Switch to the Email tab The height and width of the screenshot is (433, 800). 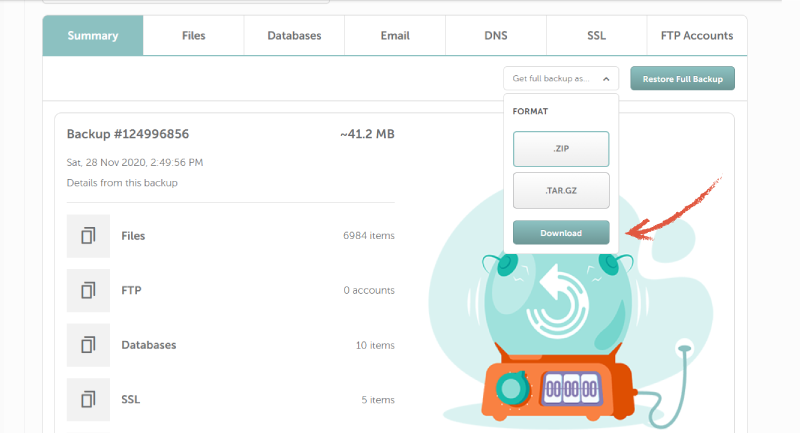(395, 35)
